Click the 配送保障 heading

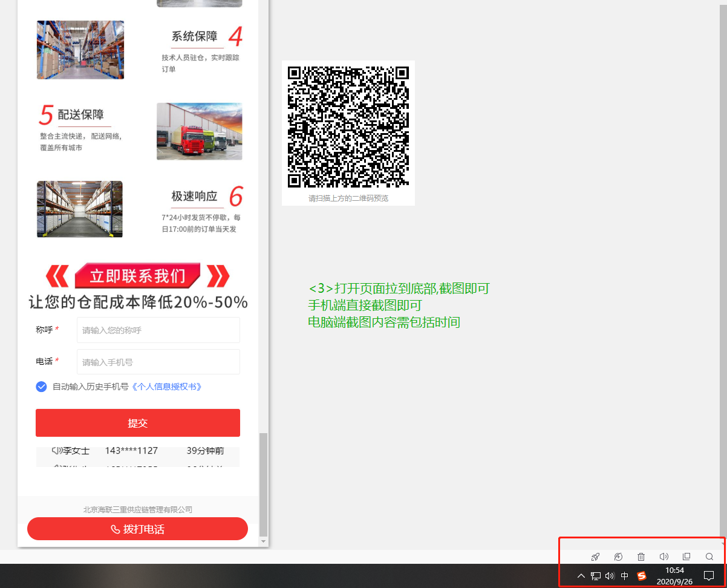click(x=81, y=115)
